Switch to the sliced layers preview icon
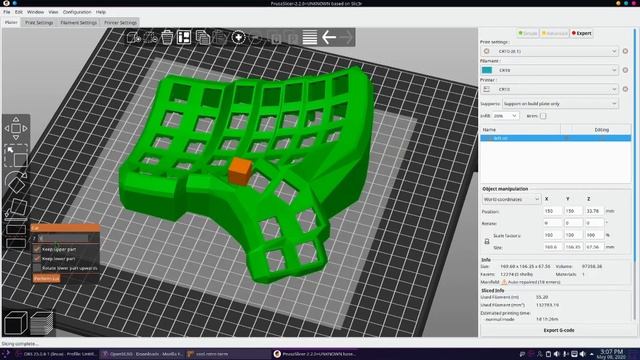 tap(42, 323)
